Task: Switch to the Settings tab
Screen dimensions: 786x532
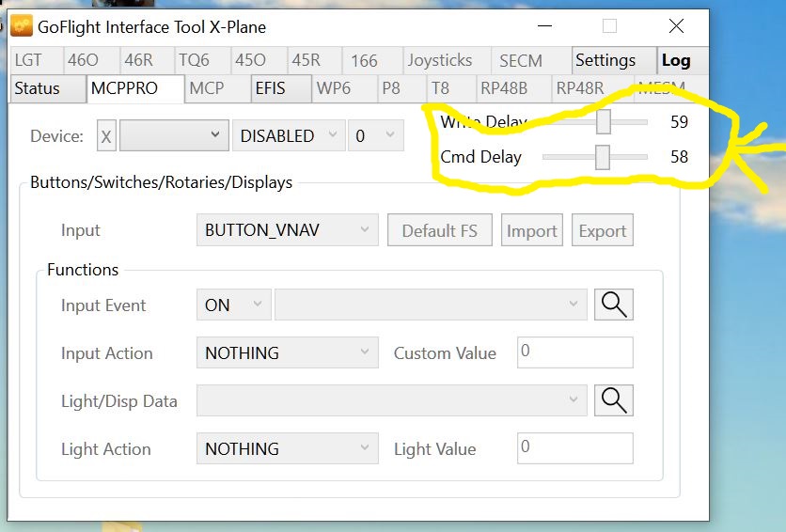Action: (x=605, y=60)
